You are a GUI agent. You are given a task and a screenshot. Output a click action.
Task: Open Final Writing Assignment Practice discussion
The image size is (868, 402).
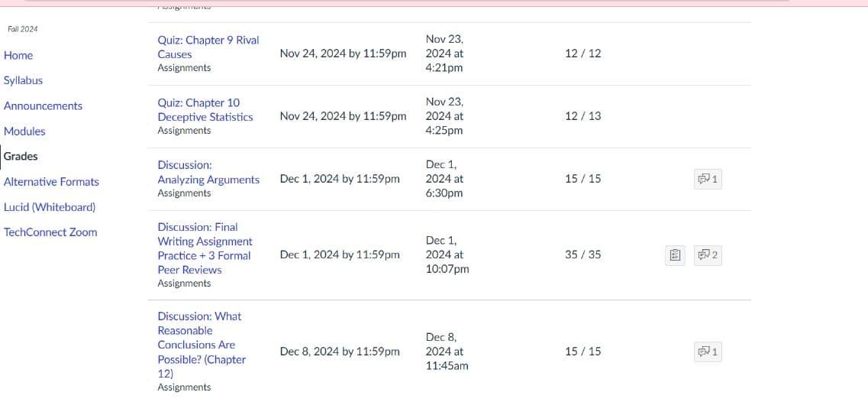coord(205,248)
